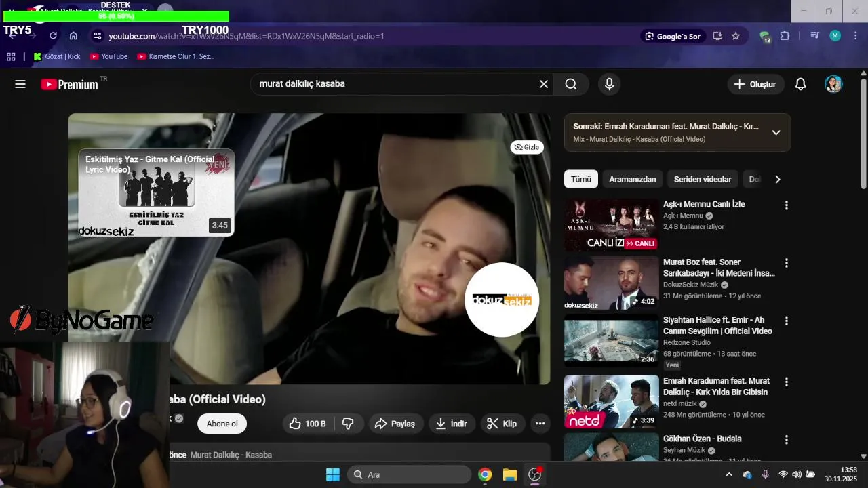
Task: Open the YouTube guide hamburger menu
Action: (x=20, y=84)
